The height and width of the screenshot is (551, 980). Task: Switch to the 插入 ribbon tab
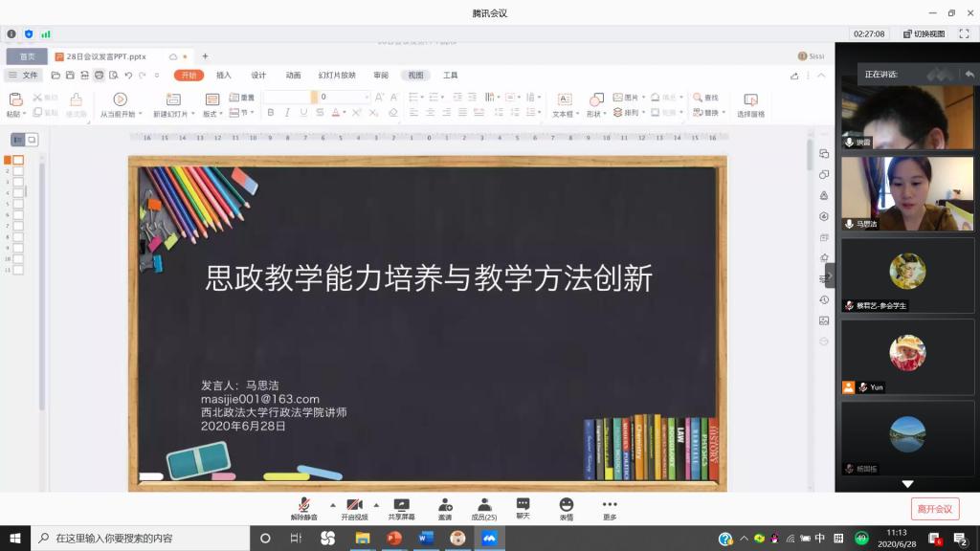(223, 76)
